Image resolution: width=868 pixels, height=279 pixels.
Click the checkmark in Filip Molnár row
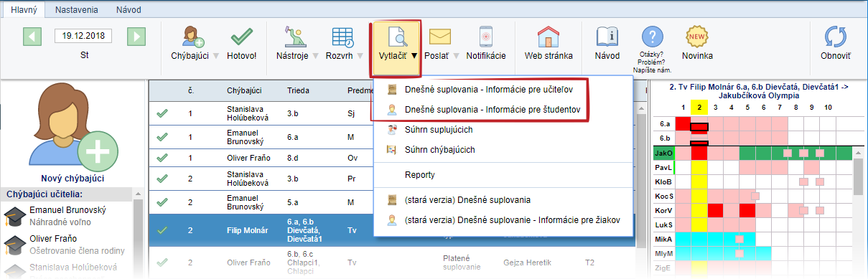click(162, 231)
